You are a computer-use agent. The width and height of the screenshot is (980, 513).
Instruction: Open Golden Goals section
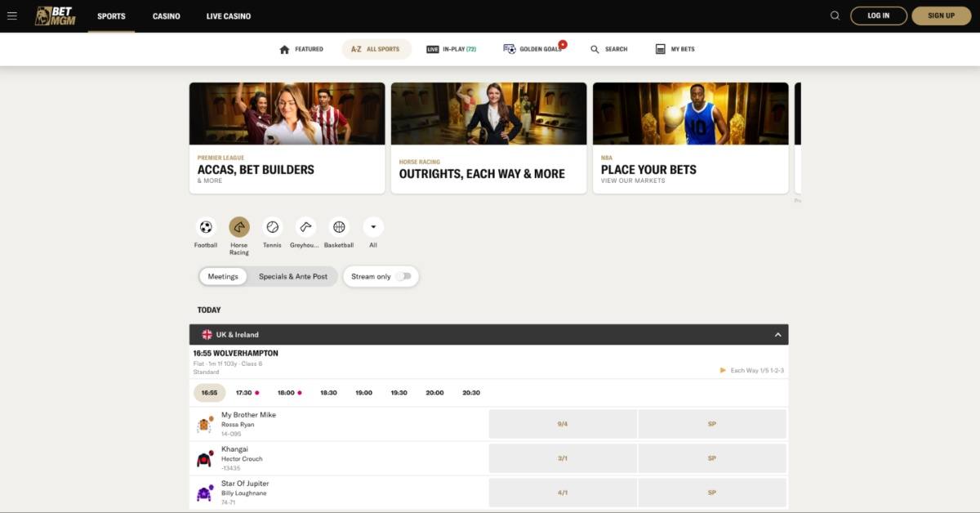tap(533, 48)
